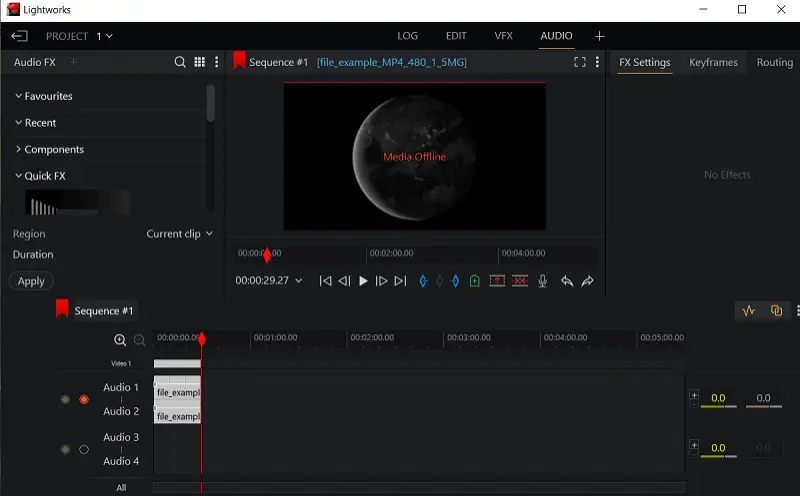Open the Current clip region dropdown
The width and height of the screenshot is (800, 496).
pyautogui.click(x=180, y=234)
